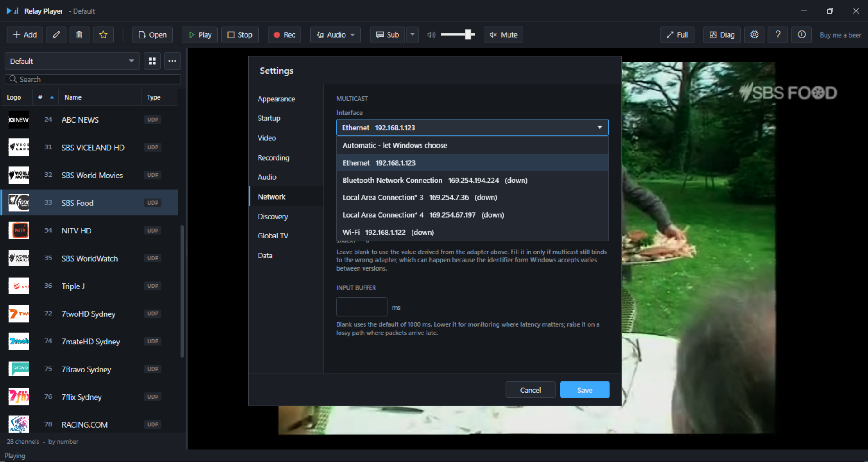This screenshot has width=868, height=462.
Task: Click the channel Search field
Action: coord(93,79)
